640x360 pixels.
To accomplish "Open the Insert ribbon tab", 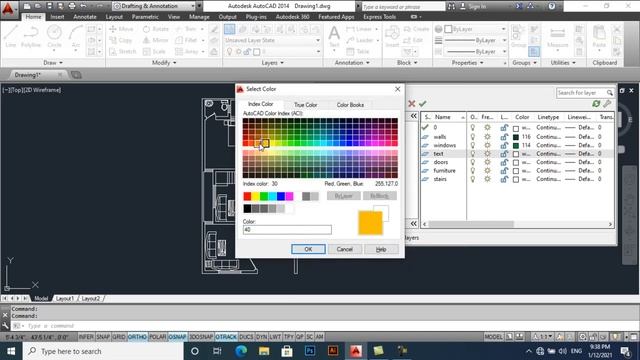I will 57,17.
